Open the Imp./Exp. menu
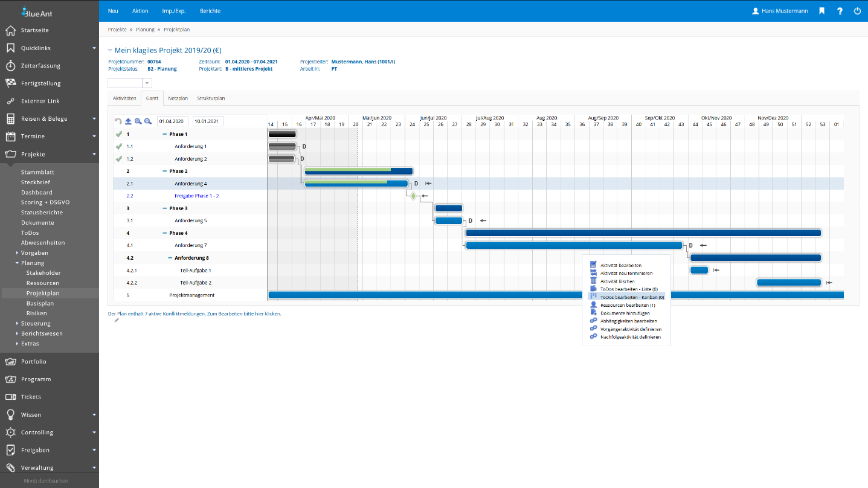This screenshot has width=868, height=488. pyautogui.click(x=174, y=11)
